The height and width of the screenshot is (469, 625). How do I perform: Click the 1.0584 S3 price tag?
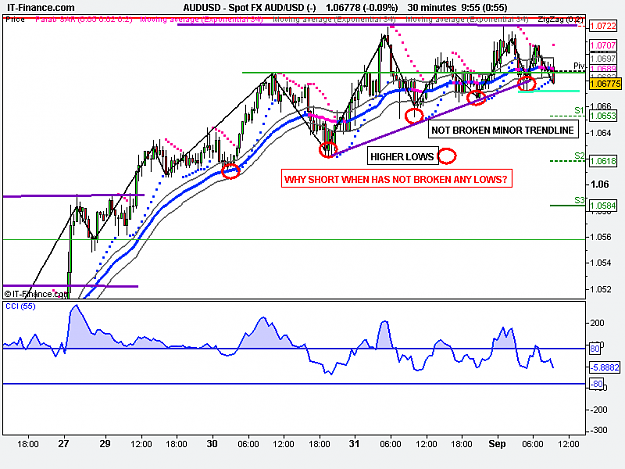603,206
